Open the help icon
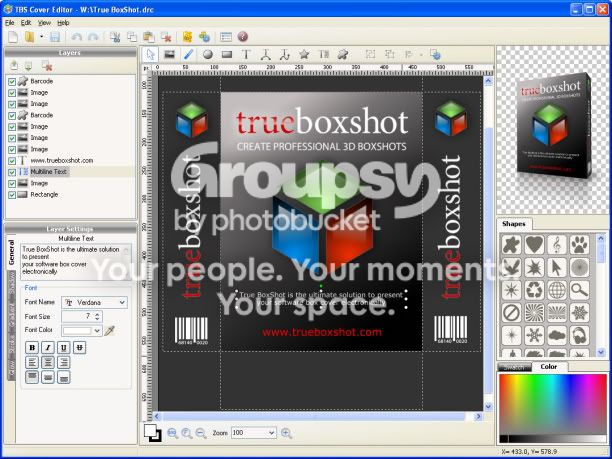612x459 pixels. pyautogui.click(x=243, y=37)
